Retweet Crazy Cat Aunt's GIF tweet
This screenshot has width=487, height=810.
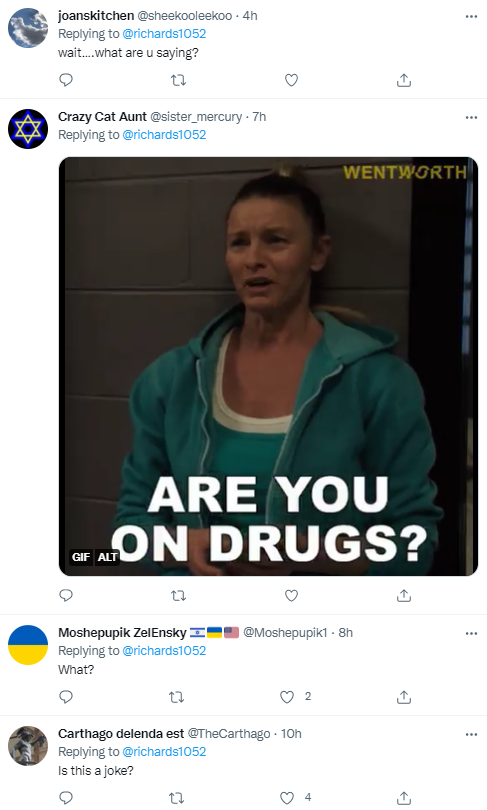[178, 596]
